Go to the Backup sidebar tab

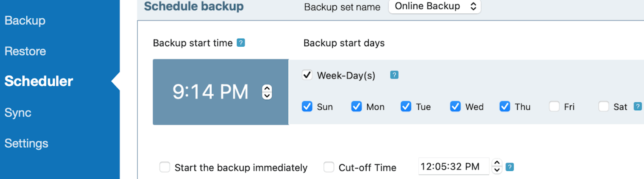pos(25,21)
